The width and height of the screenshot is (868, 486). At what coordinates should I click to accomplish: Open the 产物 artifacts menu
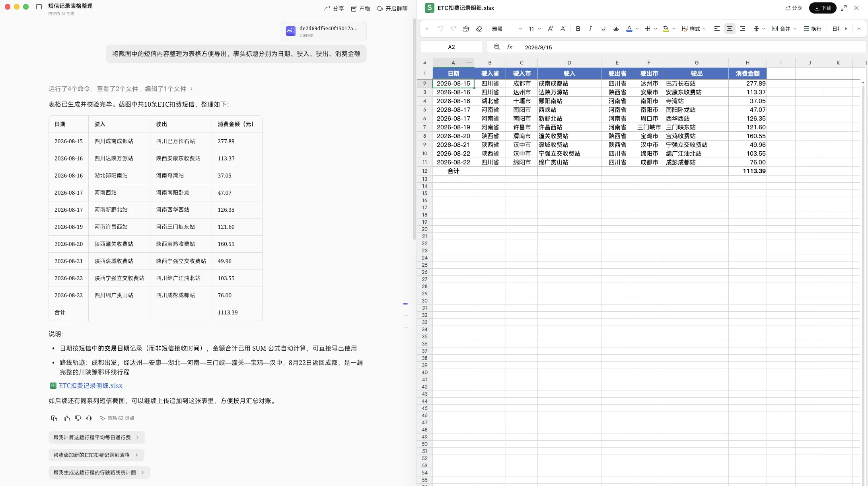360,8
